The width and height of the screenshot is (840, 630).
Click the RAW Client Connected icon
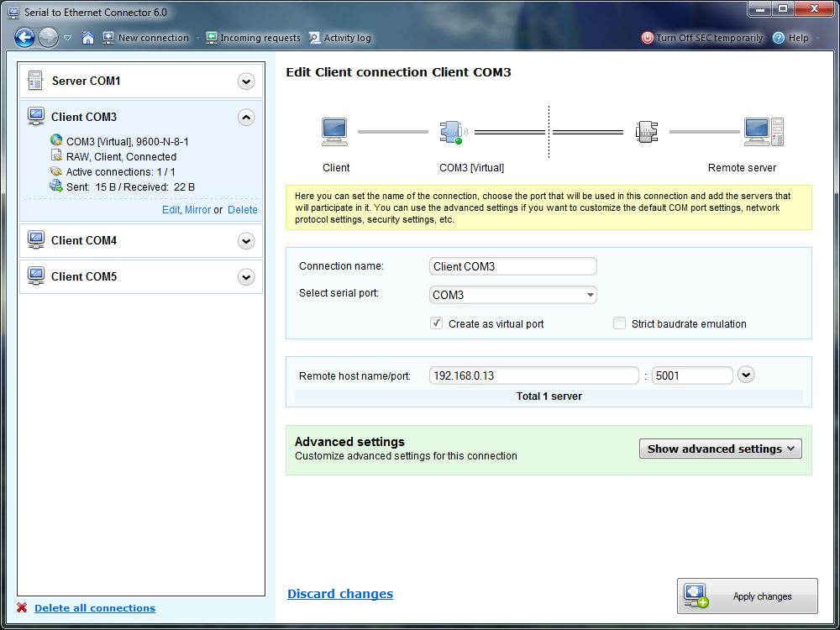(x=56, y=155)
